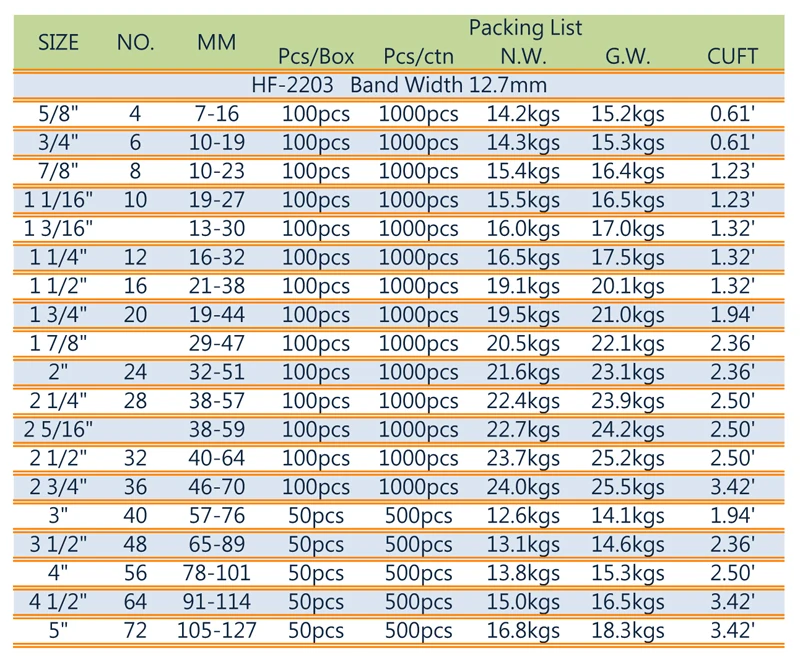The height and width of the screenshot is (667, 800).
Task: Click the 18.3kgs gross weight cell
Action: click(x=628, y=631)
